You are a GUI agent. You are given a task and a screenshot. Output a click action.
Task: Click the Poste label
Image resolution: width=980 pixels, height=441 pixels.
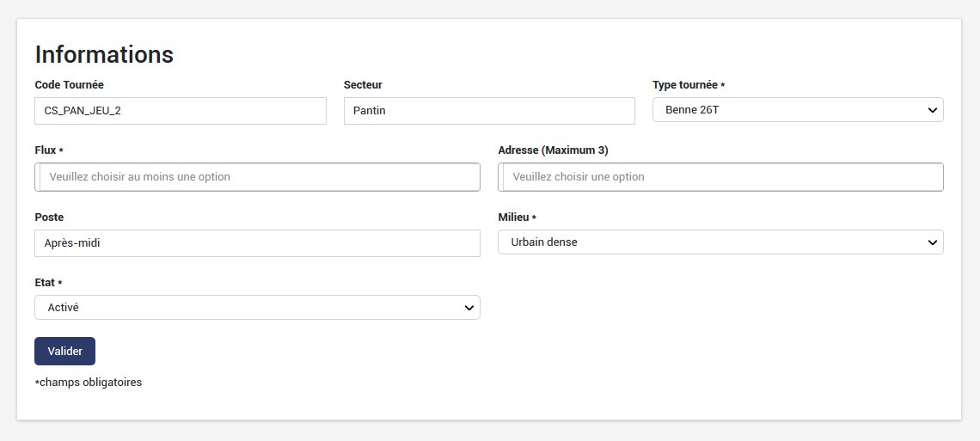[49, 217]
